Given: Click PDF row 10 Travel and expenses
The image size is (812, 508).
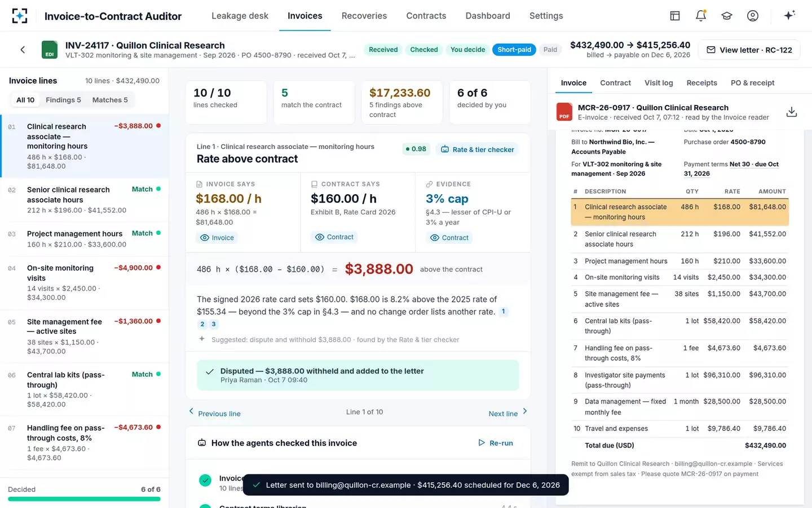Looking at the screenshot, I should click(x=679, y=428).
